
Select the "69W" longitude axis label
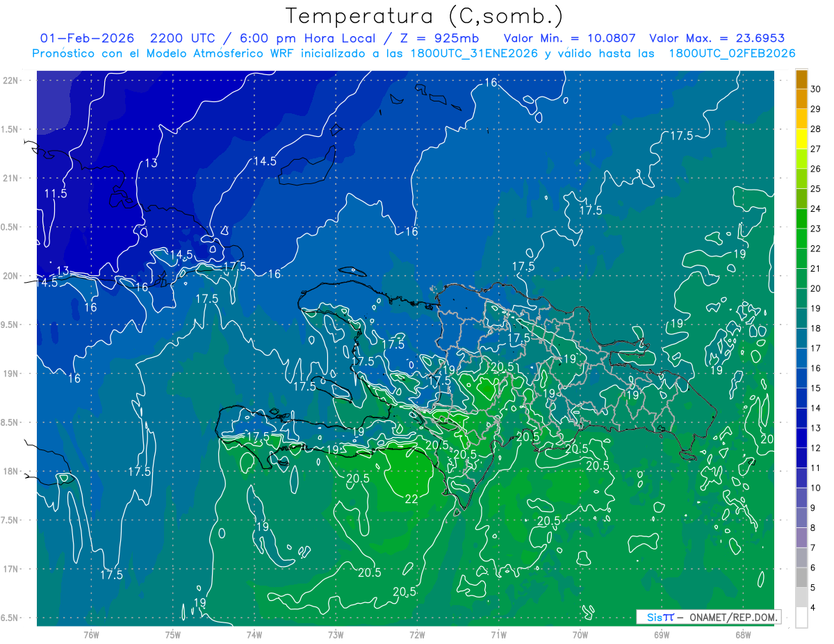click(662, 635)
